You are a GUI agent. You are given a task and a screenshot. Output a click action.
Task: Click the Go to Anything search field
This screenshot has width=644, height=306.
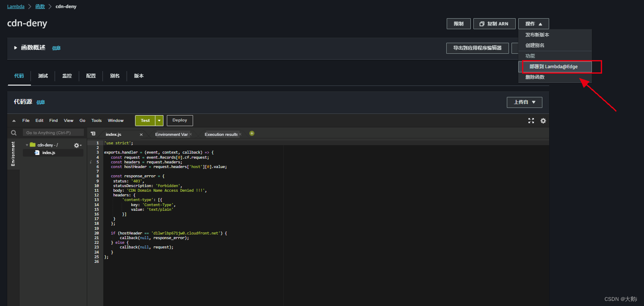pos(53,133)
